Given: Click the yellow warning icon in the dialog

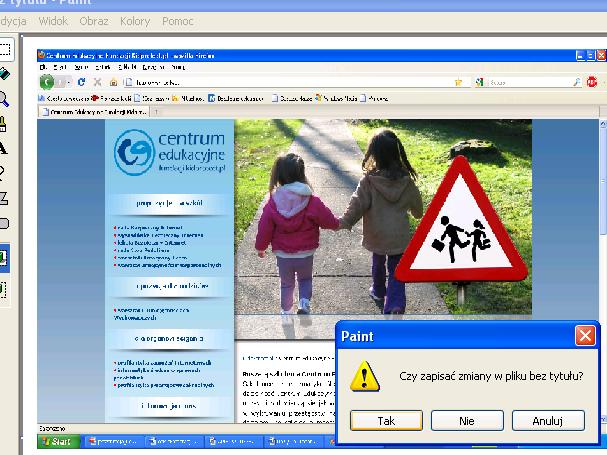Looking at the screenshot, I should click(x=365, y=376).
